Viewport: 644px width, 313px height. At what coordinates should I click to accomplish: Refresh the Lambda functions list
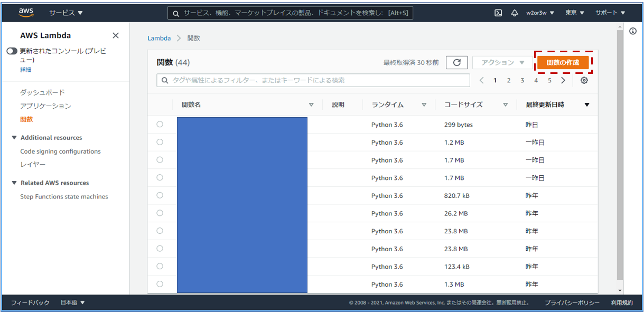(x=458, y=62)
